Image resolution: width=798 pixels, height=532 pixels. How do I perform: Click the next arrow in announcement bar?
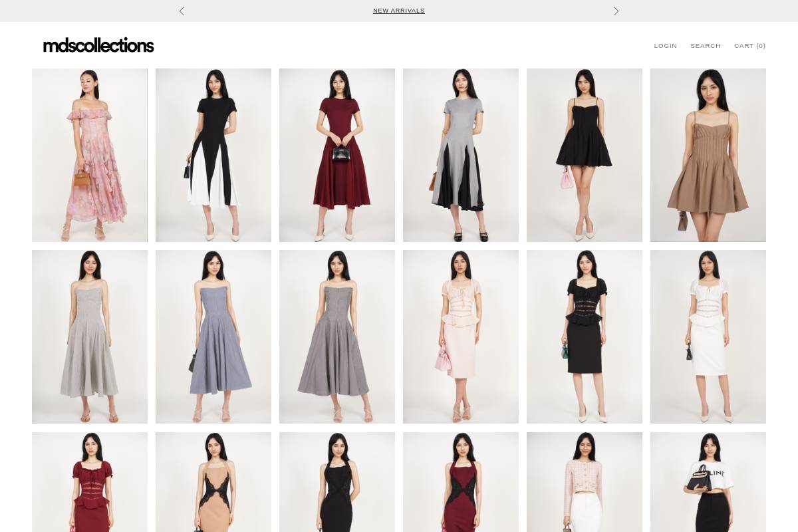coord(616,11)
